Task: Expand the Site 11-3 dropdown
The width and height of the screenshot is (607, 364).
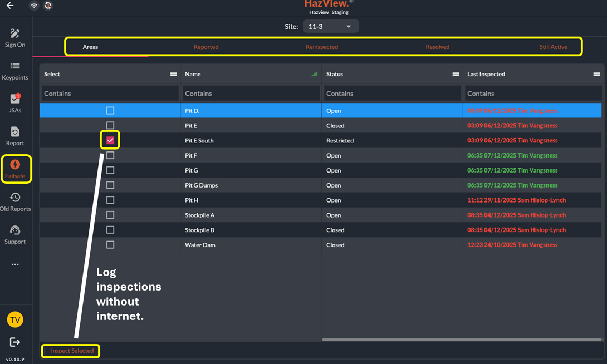Action: click(x=331, y=27)
